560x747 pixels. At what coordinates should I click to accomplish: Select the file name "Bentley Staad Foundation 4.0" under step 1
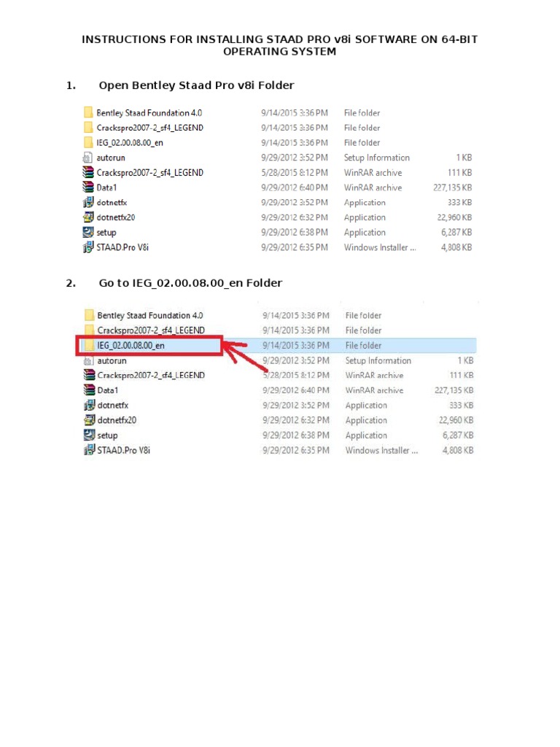[149, 113]
